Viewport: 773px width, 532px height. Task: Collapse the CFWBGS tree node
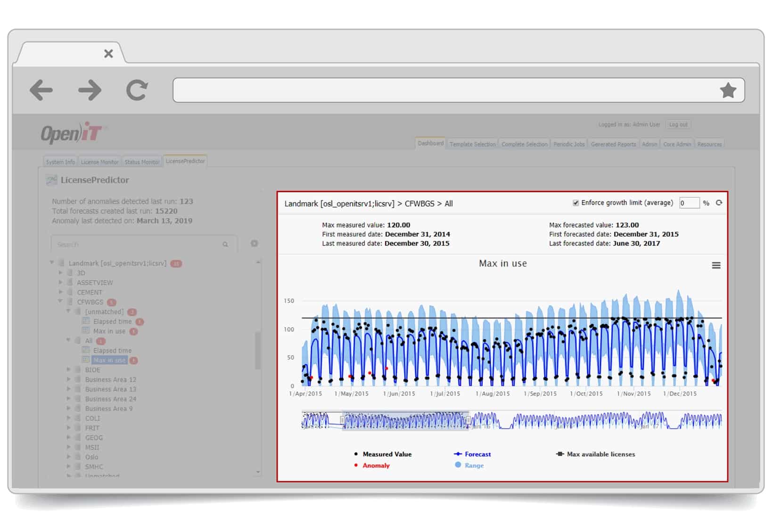point(60,301)
